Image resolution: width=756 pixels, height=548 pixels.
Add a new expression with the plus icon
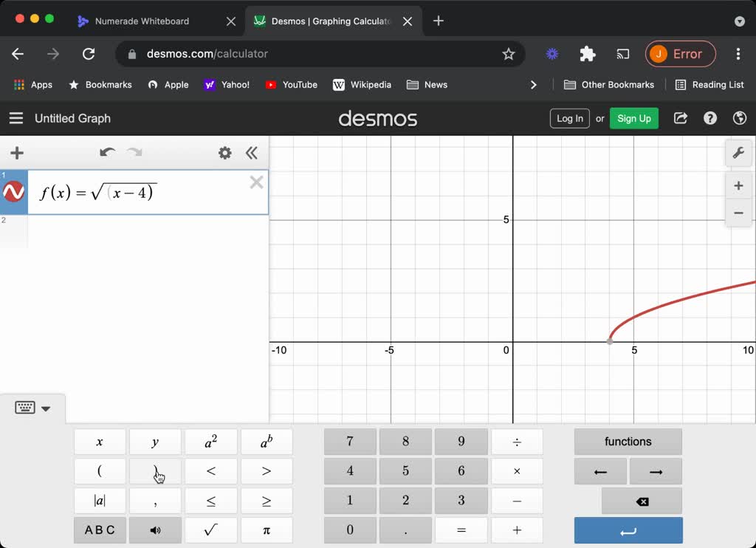pos(16,153)
